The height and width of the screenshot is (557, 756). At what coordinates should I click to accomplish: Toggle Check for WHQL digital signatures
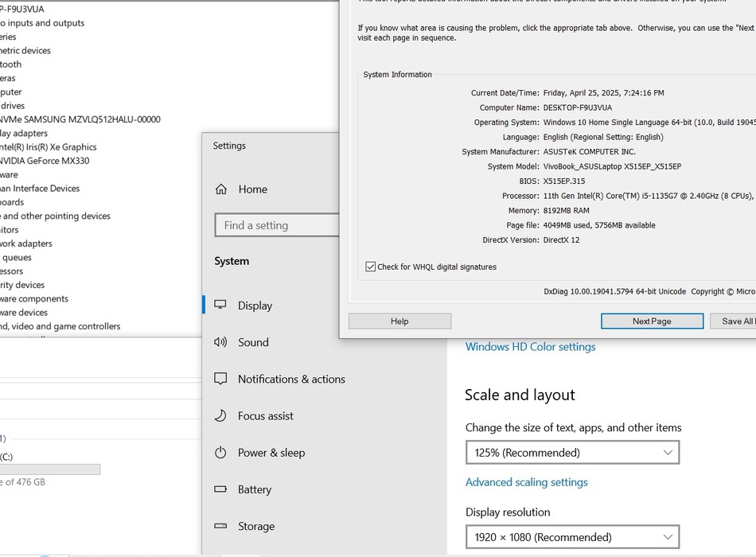click(x=371, y=267)
